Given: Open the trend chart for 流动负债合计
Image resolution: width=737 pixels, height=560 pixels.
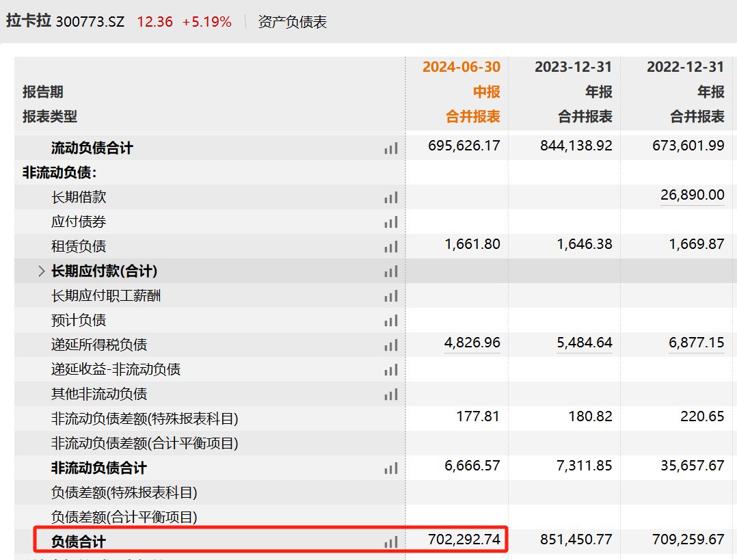Looking at the screenshot, I should tap(390, 146).
